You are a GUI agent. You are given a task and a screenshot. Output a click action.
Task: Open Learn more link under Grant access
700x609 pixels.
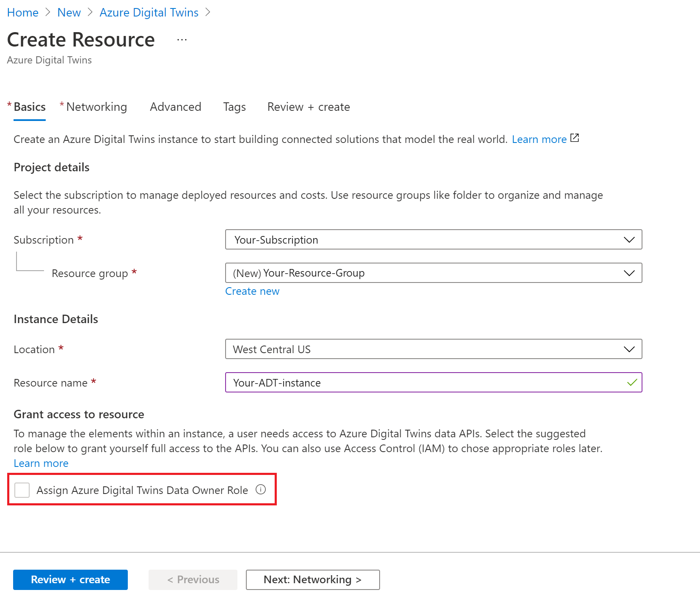point(41,464)
